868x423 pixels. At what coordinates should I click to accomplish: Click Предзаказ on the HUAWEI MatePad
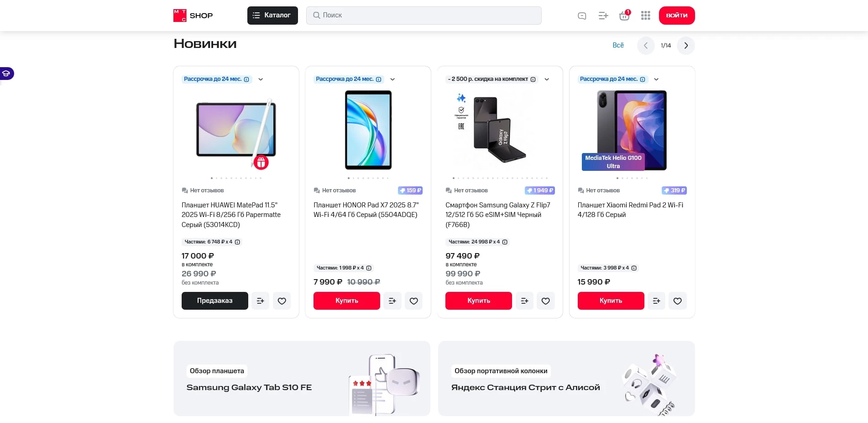pos(214,301)
